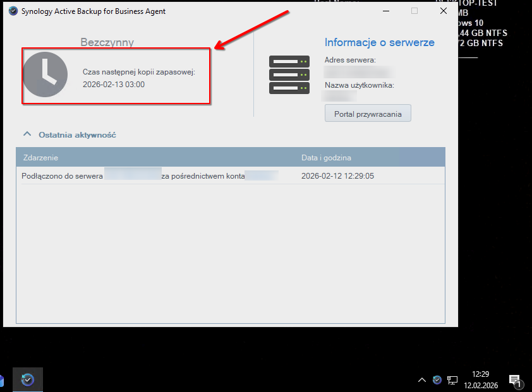Click the Informacje o serwerze heading

(379, 42)
